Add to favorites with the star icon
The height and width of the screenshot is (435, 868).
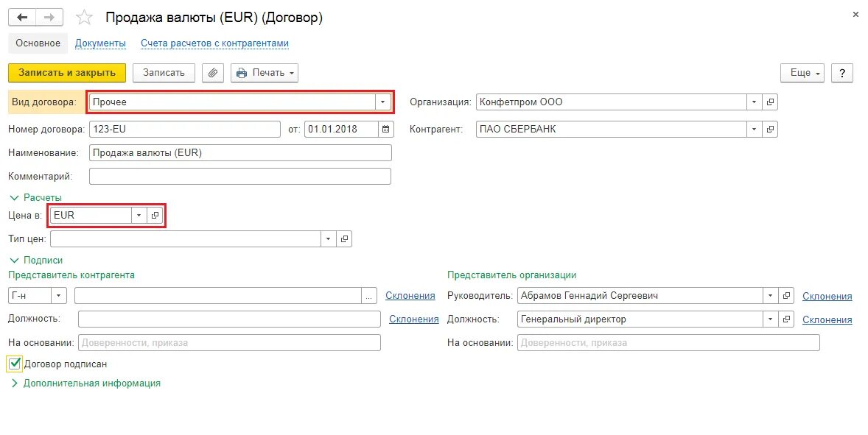pos(84,18)
